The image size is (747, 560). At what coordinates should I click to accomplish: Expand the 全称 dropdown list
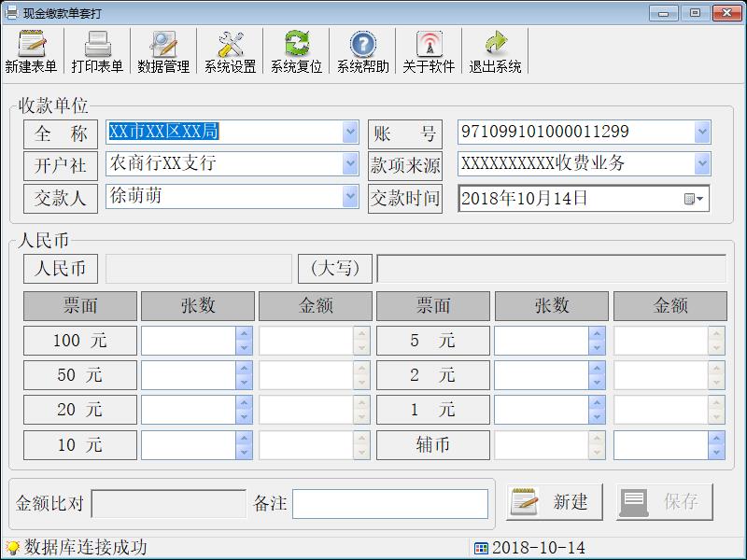click(x=350, y=132)
